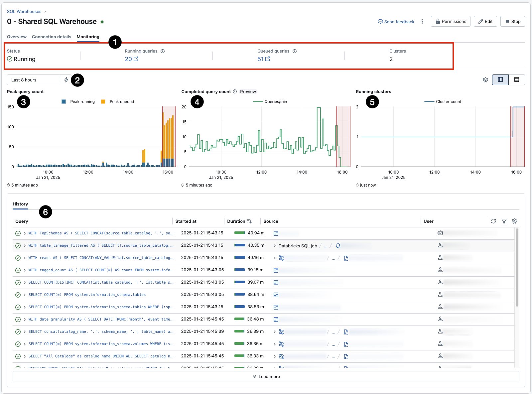Show info tooltip for Queued queries
The height and width of the screenshot is (394, 532).
[295, 51]
